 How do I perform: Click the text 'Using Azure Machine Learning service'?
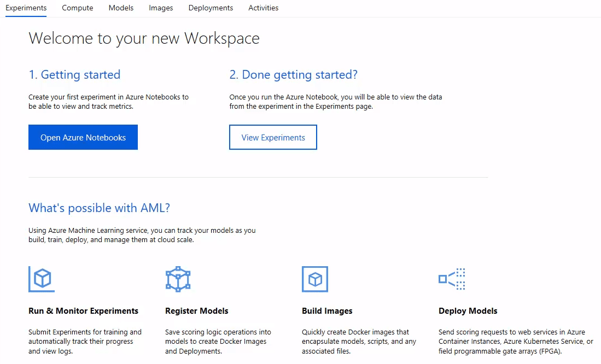pyautogui.click(x=88, y=230)
